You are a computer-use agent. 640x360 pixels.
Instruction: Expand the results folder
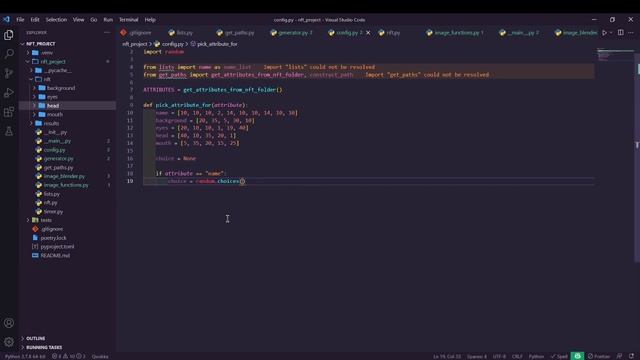coord(31,123)
